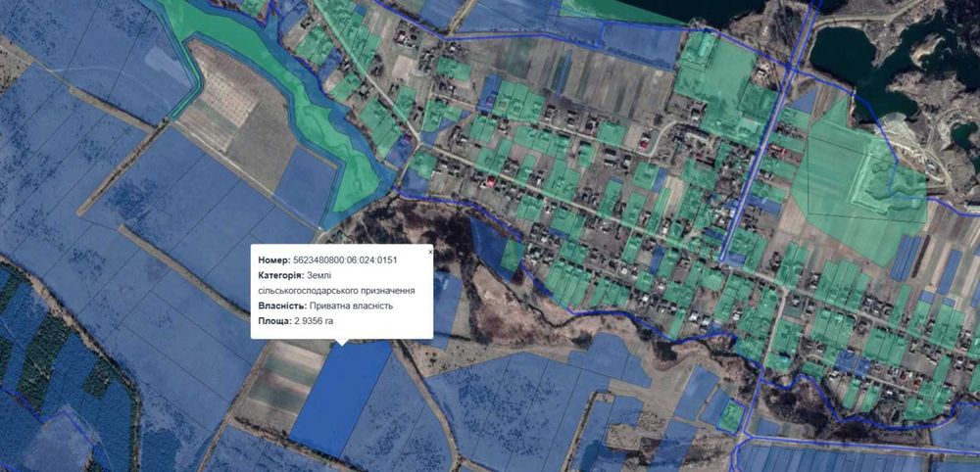Click the 'Номер:' label in popup

click(x=273, y=260)
